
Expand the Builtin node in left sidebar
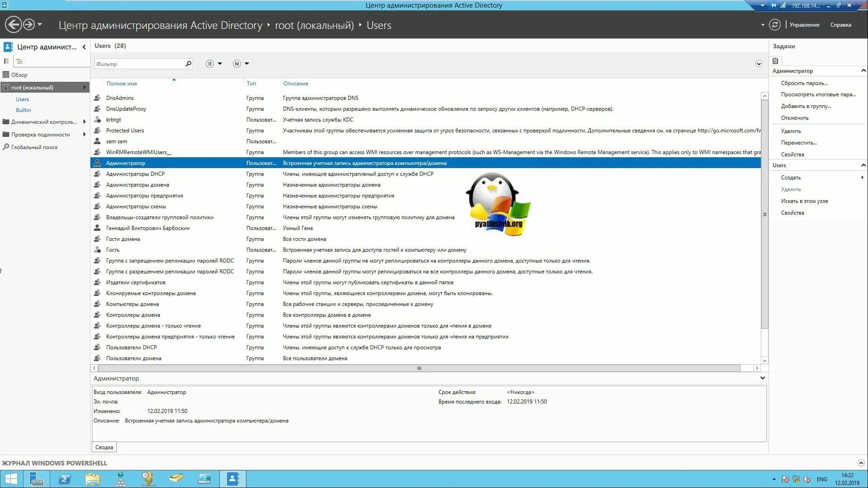click(x=23, y=110)
